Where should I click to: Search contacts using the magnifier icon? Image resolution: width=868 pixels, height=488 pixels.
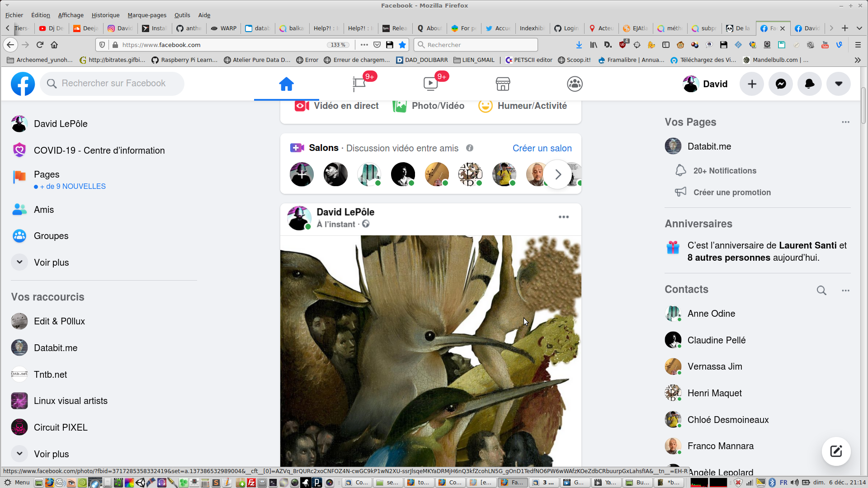coord(821,291)
